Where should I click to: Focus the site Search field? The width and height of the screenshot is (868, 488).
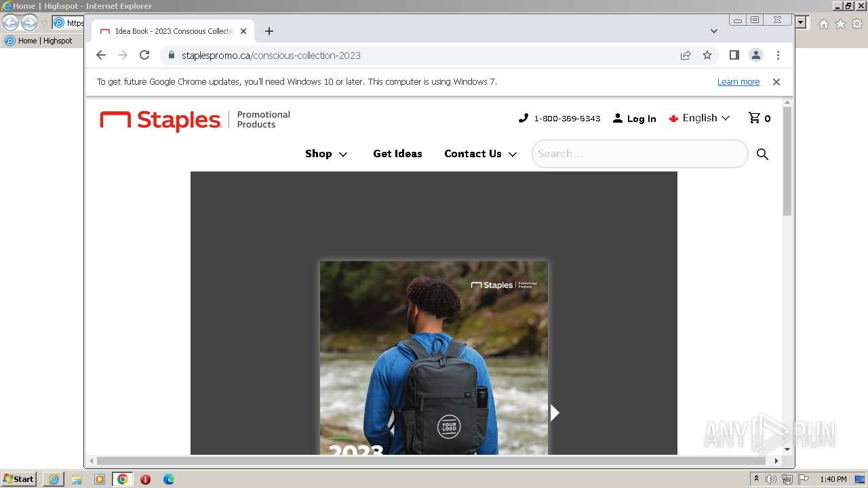coord(639,154)
